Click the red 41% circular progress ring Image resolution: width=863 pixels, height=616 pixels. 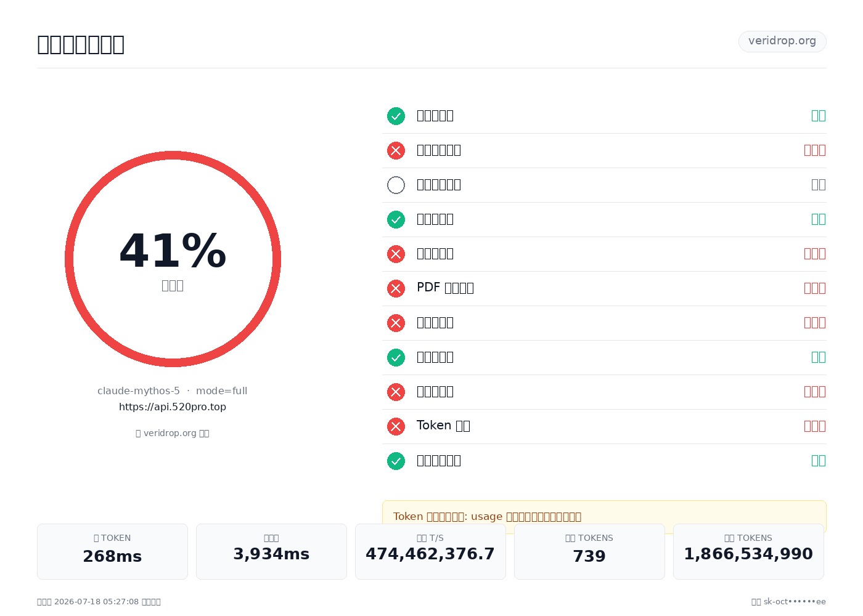[x=173, y=259]
